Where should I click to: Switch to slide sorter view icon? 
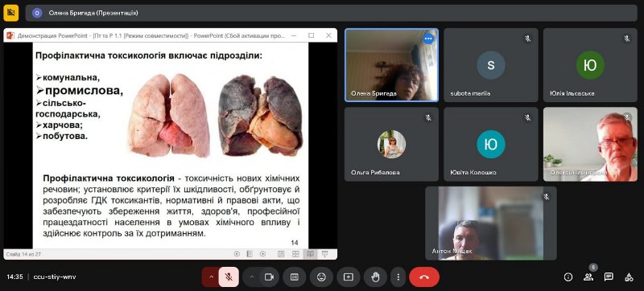(295, 254)
